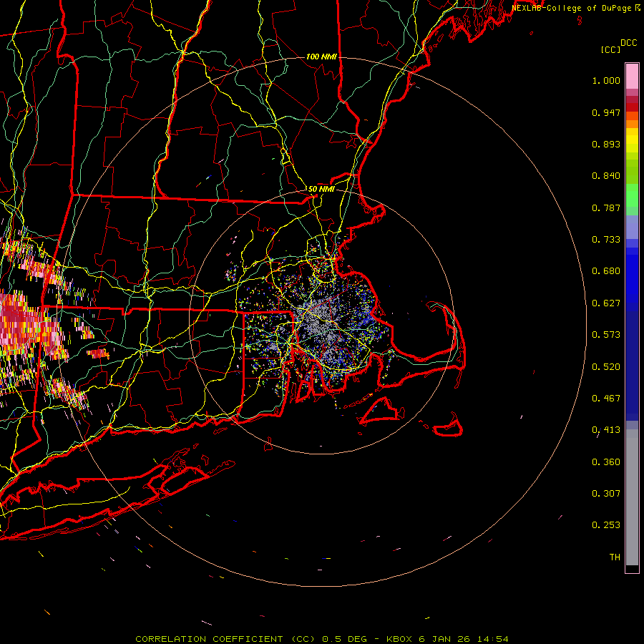Pick the orange swatch on the color scale
644x644 pixels.
pyautogui.click(x=632, y=124)
